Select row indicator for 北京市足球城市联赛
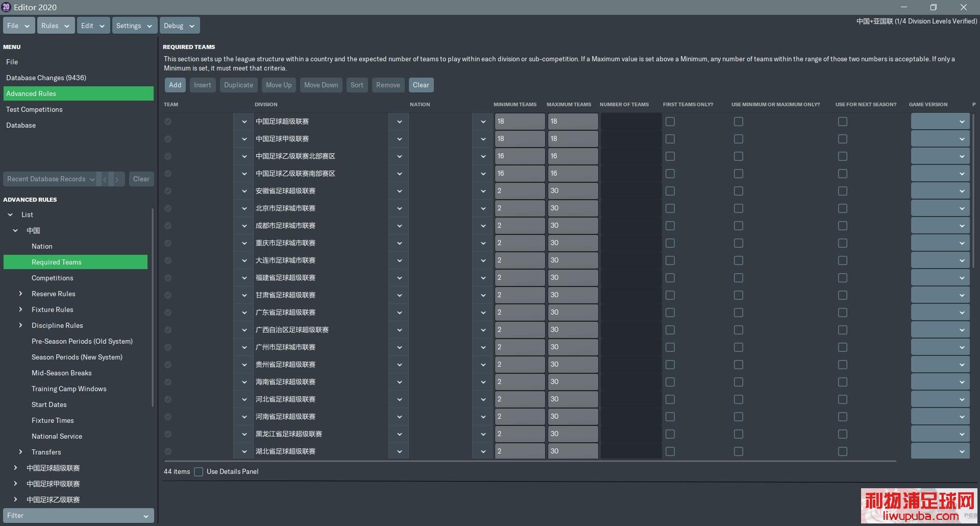This screenshot has width=980, height=526. click(168, 208)
